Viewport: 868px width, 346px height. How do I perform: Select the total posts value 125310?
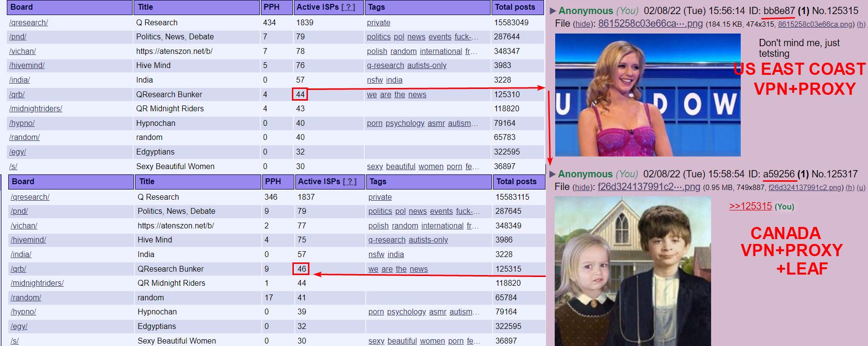pos(507,95)
